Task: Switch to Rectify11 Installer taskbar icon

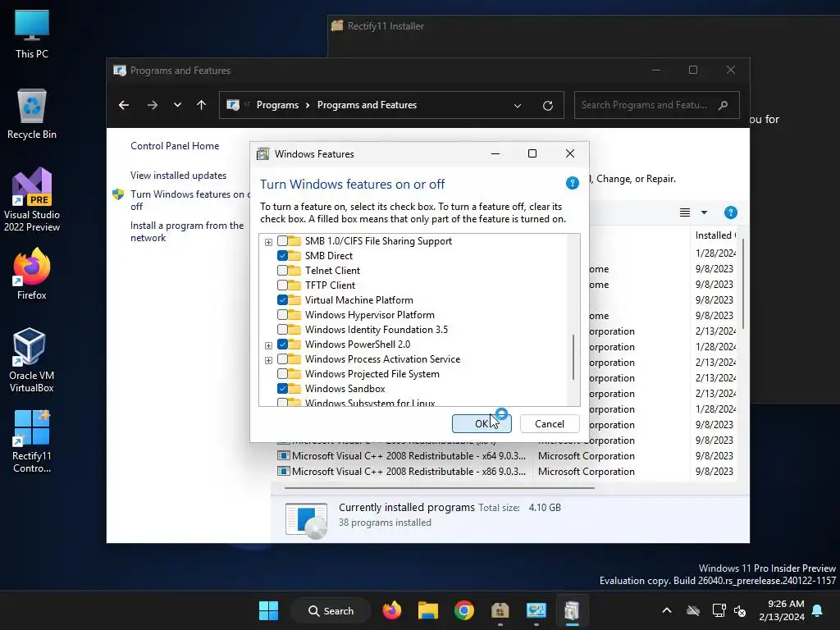Action: point(500,610)
